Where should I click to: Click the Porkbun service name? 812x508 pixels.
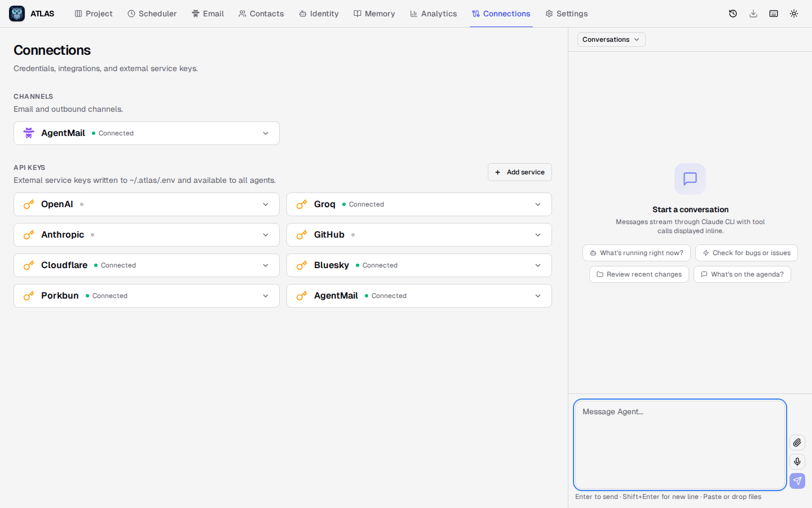[x=60, y=296]
